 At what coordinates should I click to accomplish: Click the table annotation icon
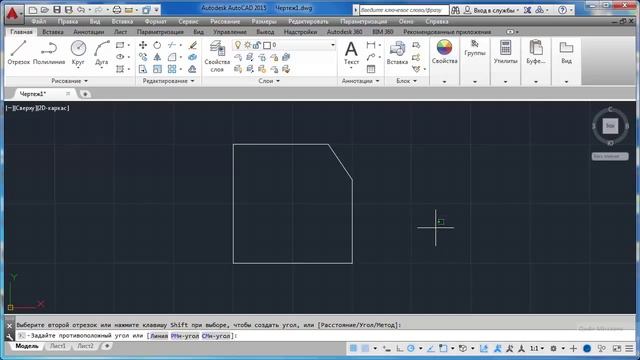pos(370,69)
